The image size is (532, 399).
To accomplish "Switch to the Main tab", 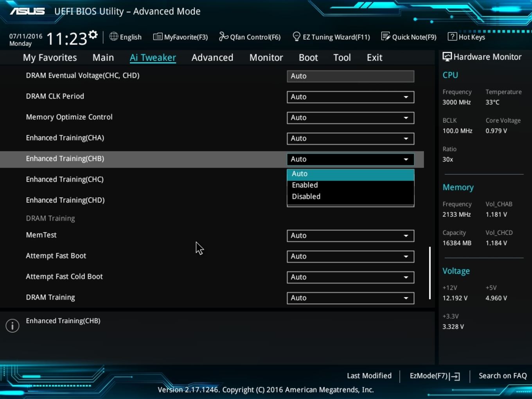I will pyautogui.click(x=103, y=58).
